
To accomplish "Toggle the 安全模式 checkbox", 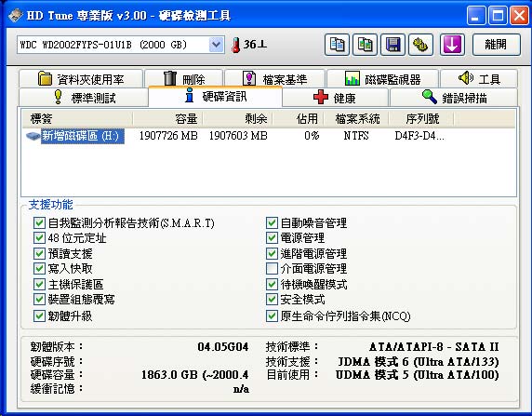I will [272, 299].
